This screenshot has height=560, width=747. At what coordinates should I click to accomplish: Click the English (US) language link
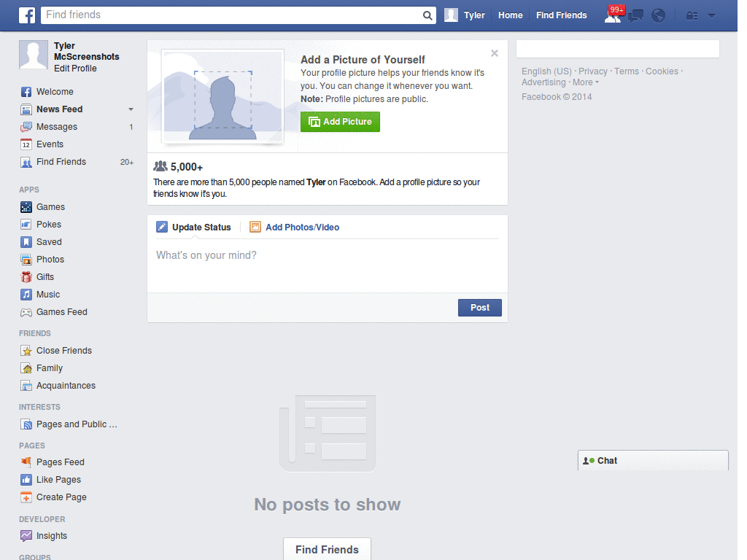[546, 71]
